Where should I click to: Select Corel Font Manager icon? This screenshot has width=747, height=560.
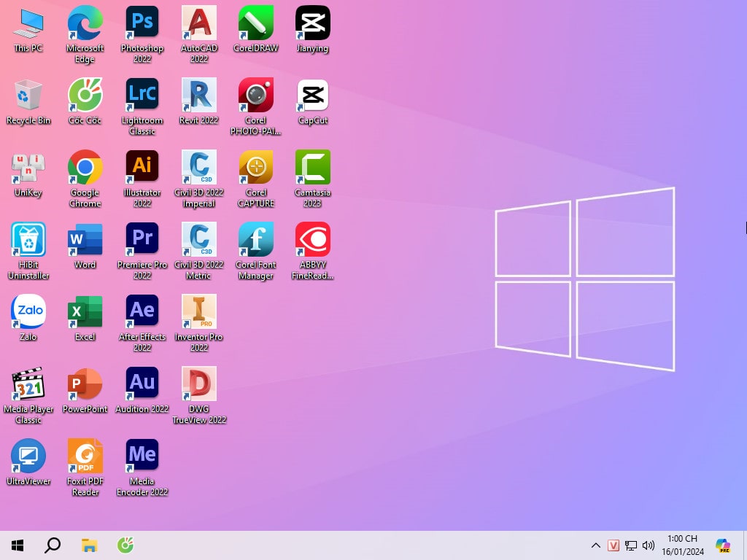click(x=256, y=252)
